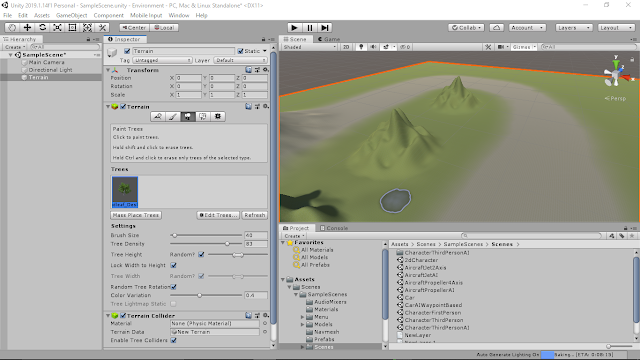Screen dimensions: 640x360
Task: Click the Play button
Action: (x=294, y=27)
